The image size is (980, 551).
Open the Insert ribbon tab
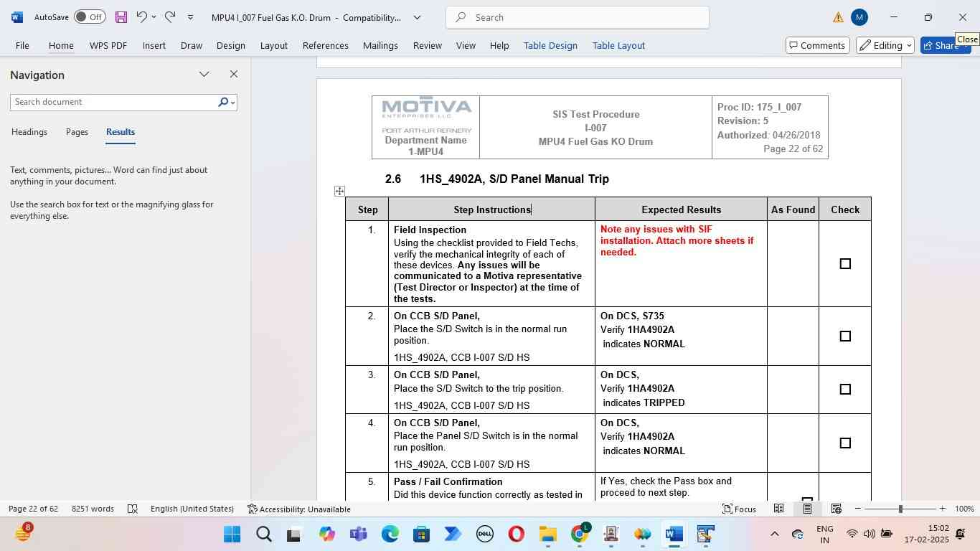pyautogui.click(x=154, y=45)
